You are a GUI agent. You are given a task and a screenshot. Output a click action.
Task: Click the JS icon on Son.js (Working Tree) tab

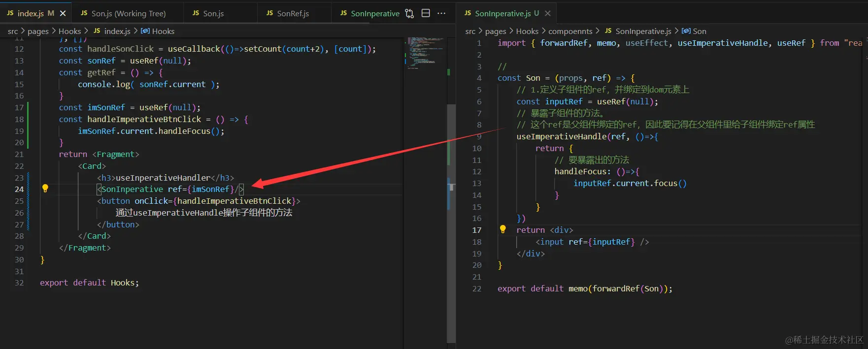84,13
